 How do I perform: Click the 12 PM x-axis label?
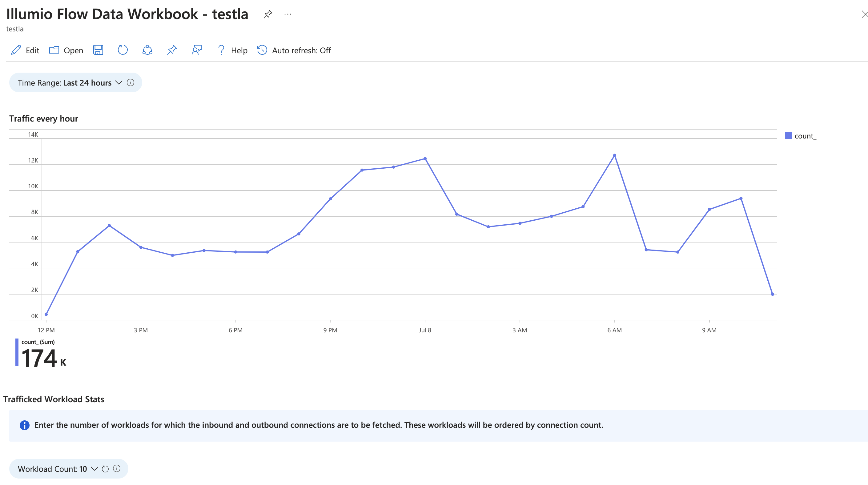click(46, 330)
